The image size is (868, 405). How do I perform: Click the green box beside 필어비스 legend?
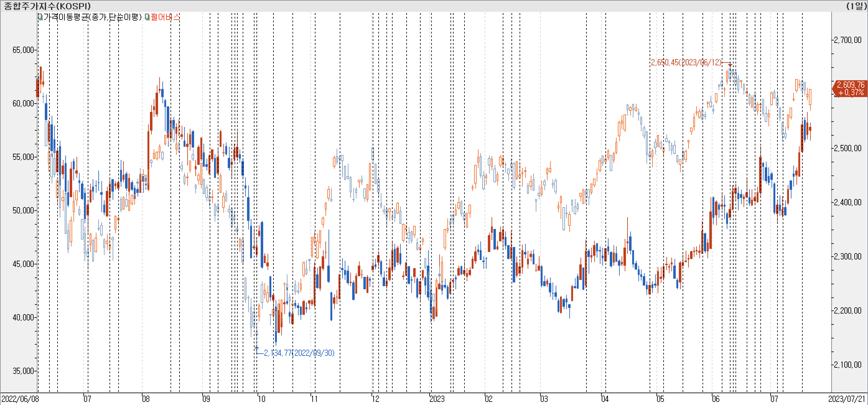[x=147, y=16]
